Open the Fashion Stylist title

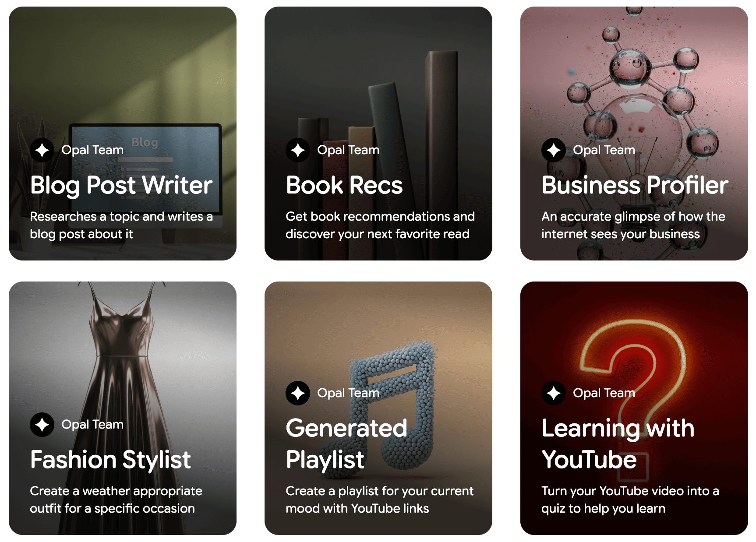point(110,460)
